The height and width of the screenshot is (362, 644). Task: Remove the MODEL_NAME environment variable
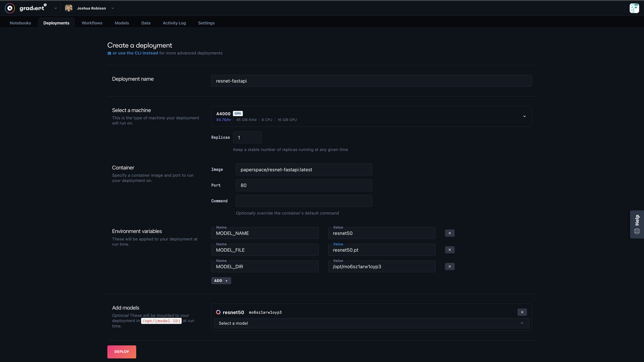point(450,233)
